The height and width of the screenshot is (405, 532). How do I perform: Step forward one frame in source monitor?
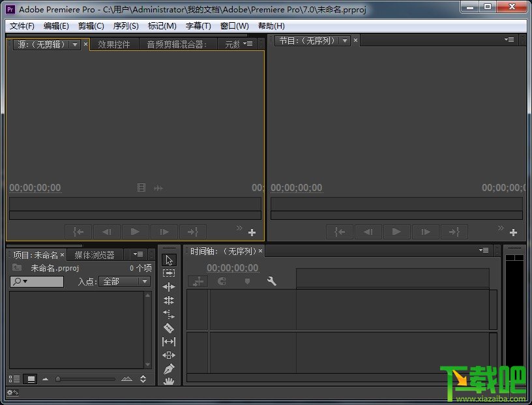[x=164, y=232]
